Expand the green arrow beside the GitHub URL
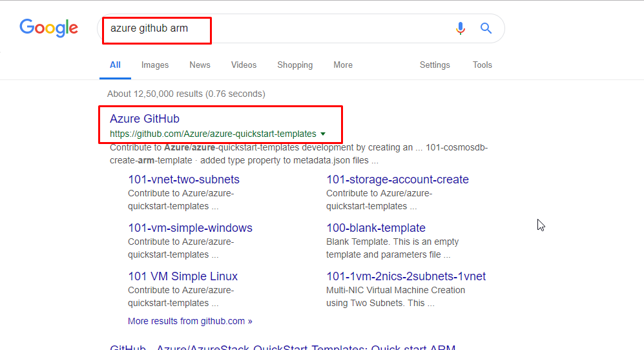Viewport: 644px width, 350px height. (x=323, y=134)
